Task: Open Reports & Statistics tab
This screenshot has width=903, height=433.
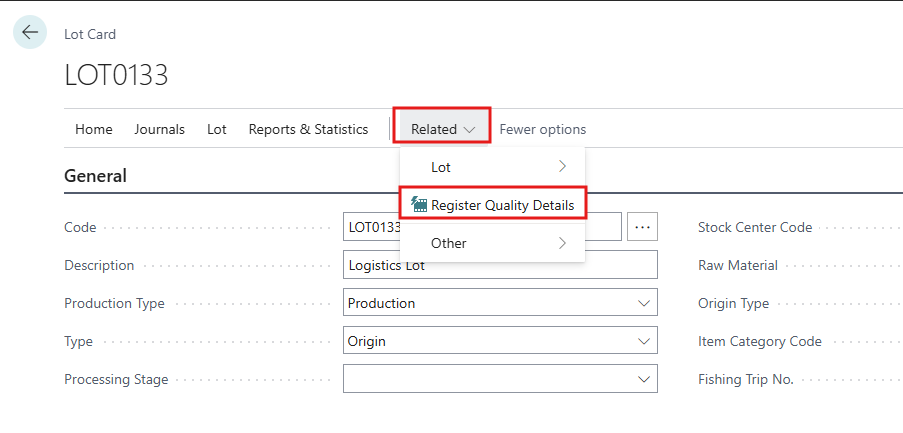Action: point(308,130)
